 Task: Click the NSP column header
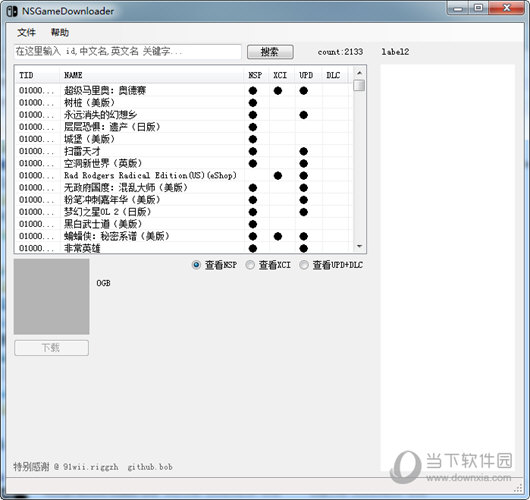[x=256, y=75]
